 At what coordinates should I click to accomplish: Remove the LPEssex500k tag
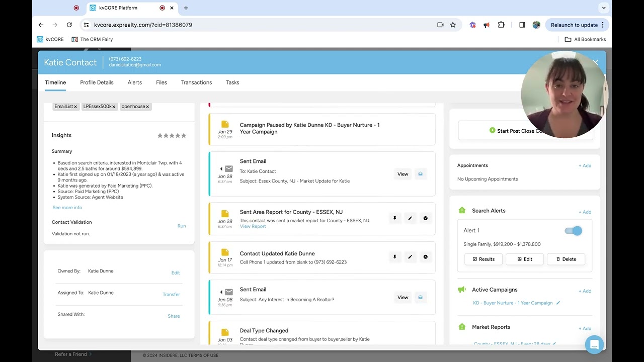[114, 107]
